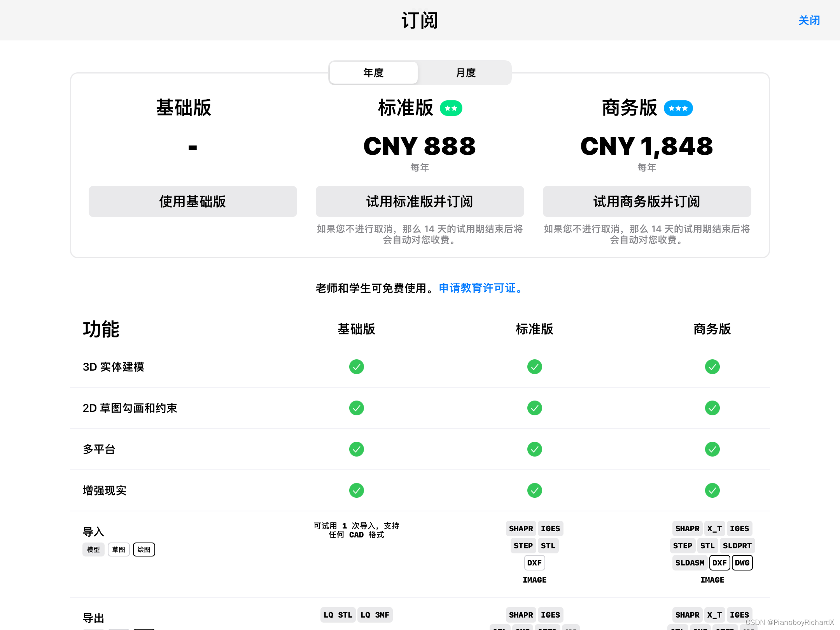Click SLDASM import format tag in 商务版
This screenshot has width=840, height=630.
point(690,562)
